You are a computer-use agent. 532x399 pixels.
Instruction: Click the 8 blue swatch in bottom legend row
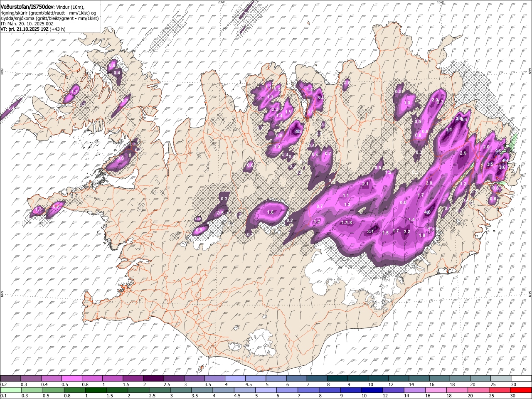[x=330, y=390]
